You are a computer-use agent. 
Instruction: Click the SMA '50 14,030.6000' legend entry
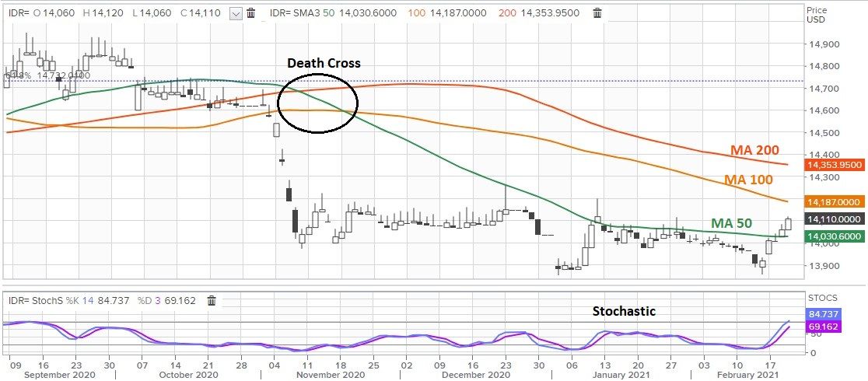pos(360,13)
